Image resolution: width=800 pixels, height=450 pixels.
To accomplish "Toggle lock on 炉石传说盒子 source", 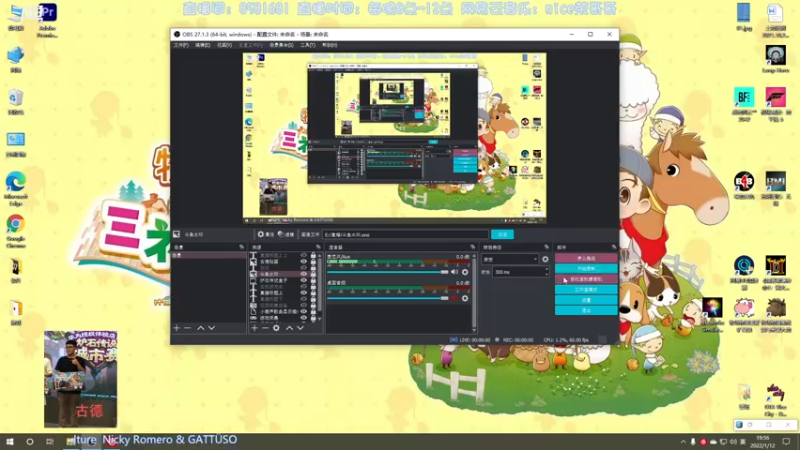I will click(x=313, y=281).
